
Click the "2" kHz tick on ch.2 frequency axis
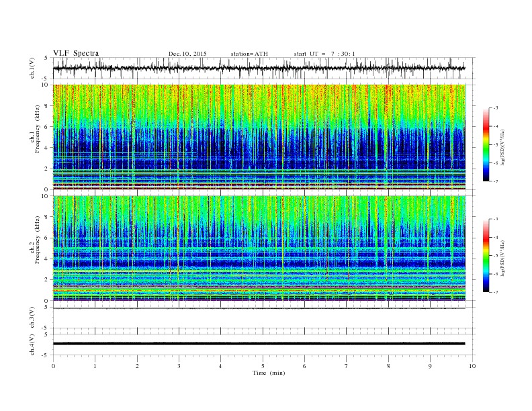tap(46, 280)
